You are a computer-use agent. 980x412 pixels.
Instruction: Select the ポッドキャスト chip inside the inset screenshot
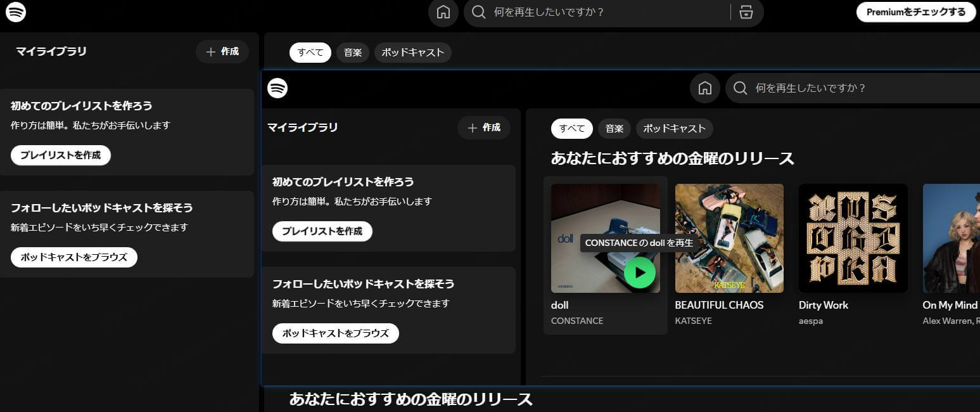(675, 129)
